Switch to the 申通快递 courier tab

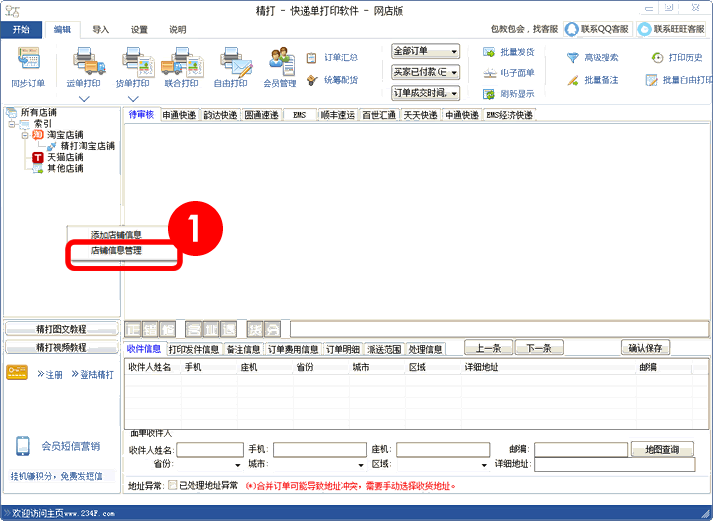179,115
